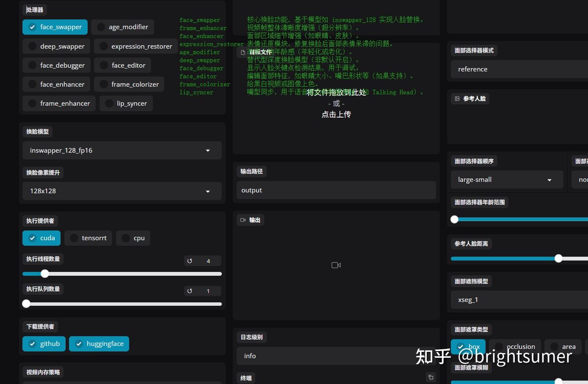Enable the occlusion face mask type
588x384 pixels.
coord(515,346)
